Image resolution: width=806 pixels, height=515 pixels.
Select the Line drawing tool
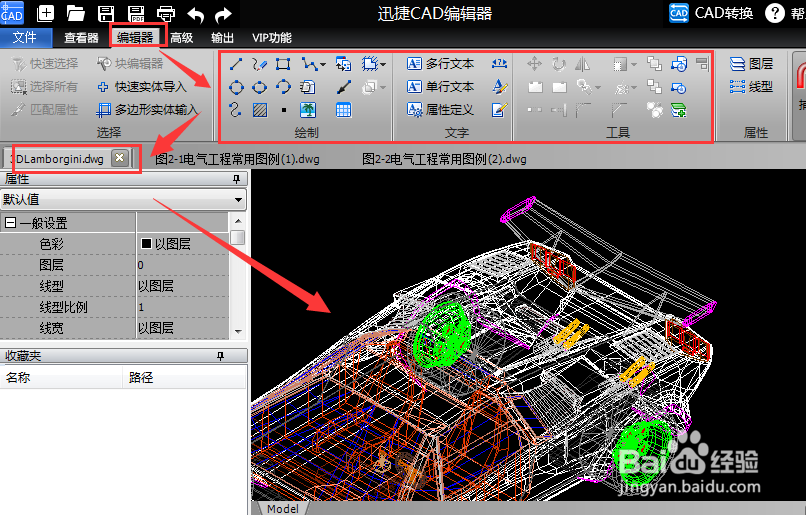[236, 64]
